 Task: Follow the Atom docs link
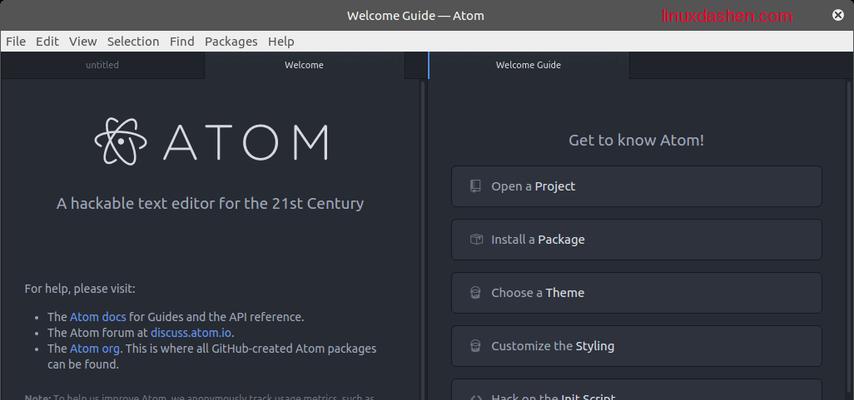click(x=98, y=317)
